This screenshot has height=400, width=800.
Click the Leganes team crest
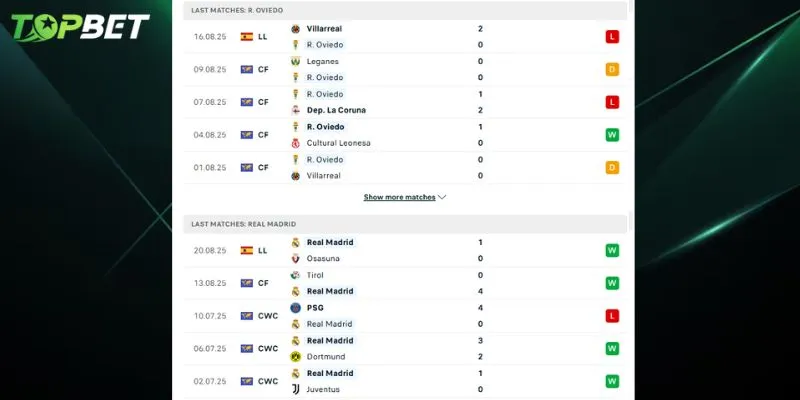coord(295,61)
